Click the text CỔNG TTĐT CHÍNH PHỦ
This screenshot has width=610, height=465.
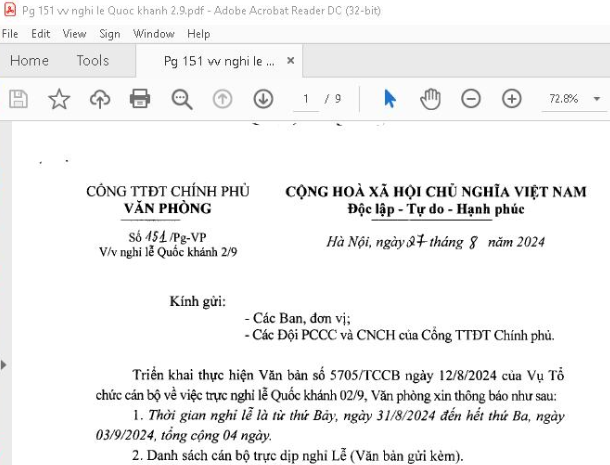(168, 191)
